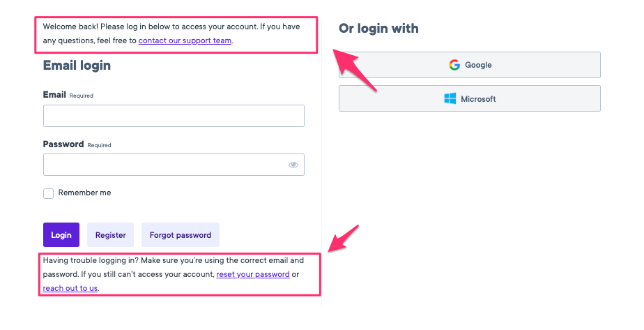Image resolution: width=644 pixels, height=330 pixels.
Task: Show password using the eye icon
Action: (293, 165)
